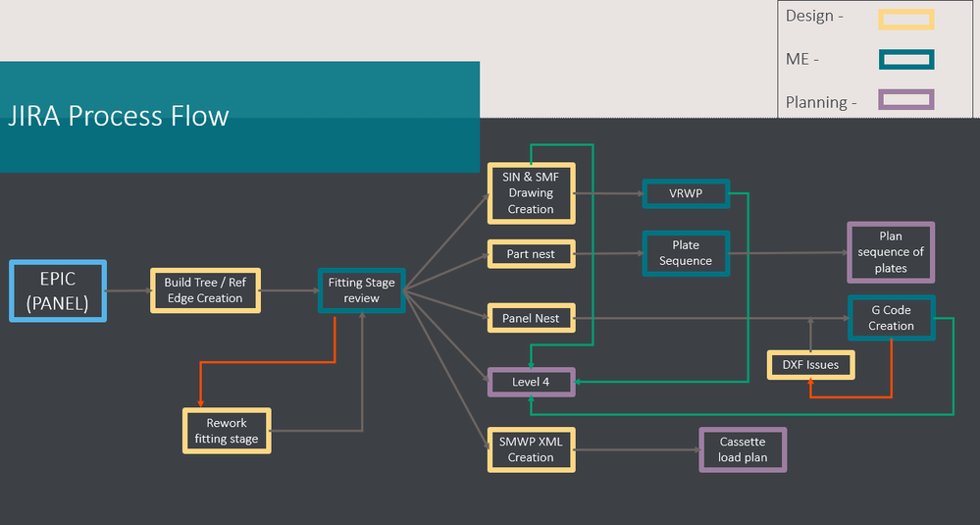Click the ME - legend label
This screenshot has height=525, width=980.
point(801,60)
